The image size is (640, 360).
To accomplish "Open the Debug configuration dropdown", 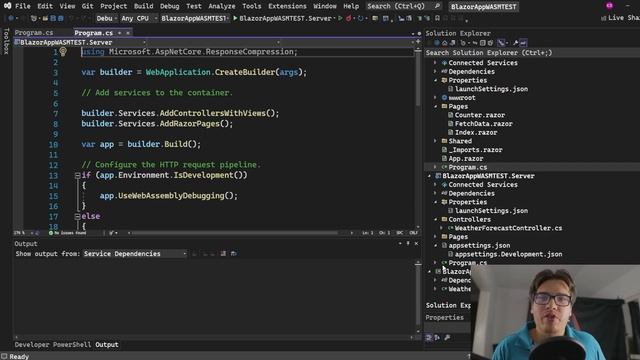I will point(107,18).
